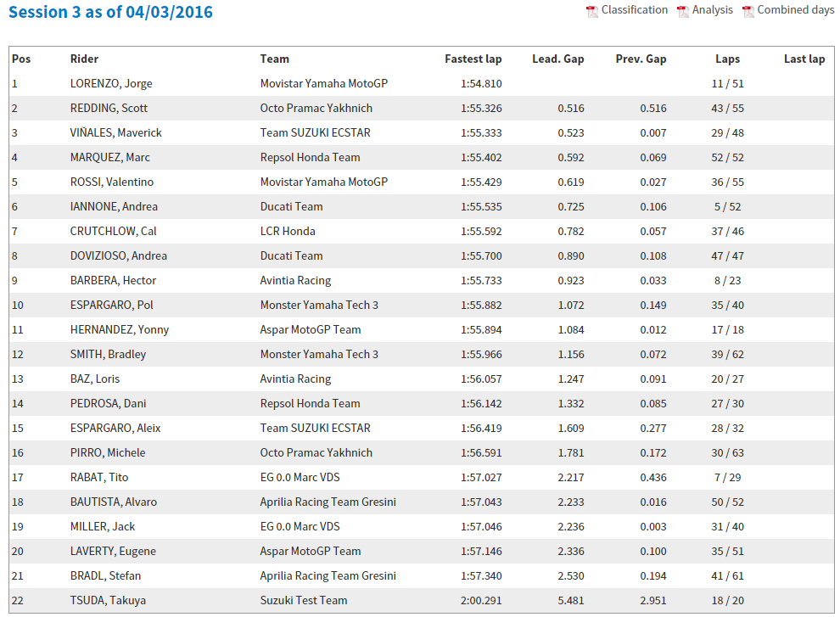
Task: Click the Team column header
Action: (274, 59)
